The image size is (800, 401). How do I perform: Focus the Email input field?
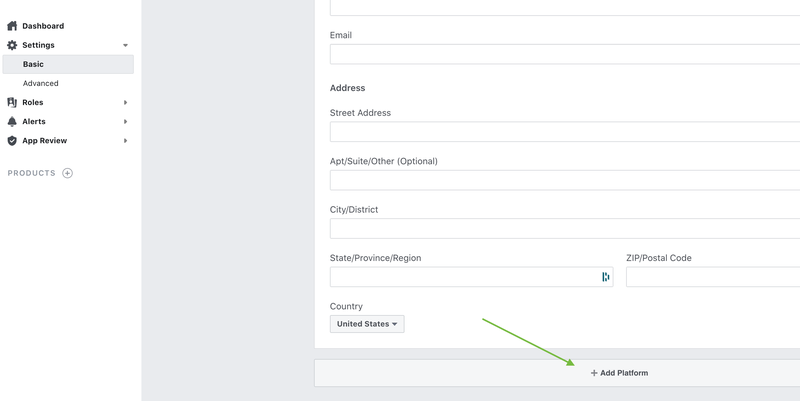[565, 54]
